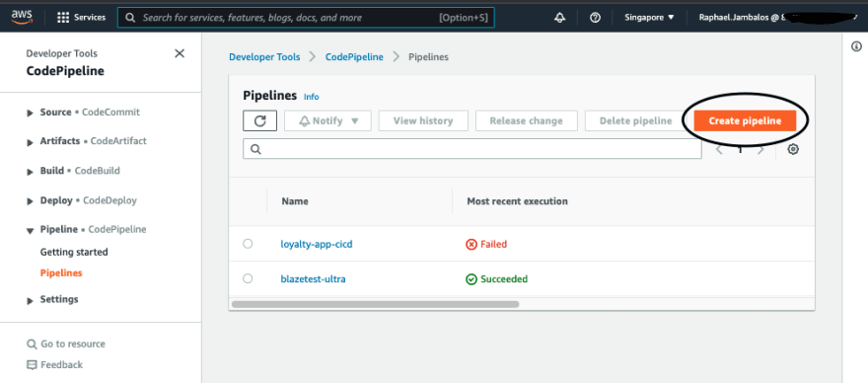The width and height of the screenshot is (868, 383).
Task: Expand the Settings section in sidebar
Action: click(x=52, y=299)
